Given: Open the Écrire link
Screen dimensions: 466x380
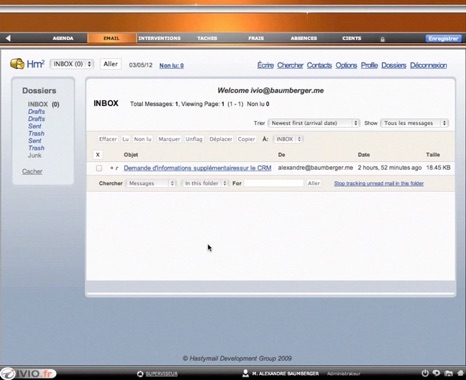Looking at the screenshot, I should [265, 65].
